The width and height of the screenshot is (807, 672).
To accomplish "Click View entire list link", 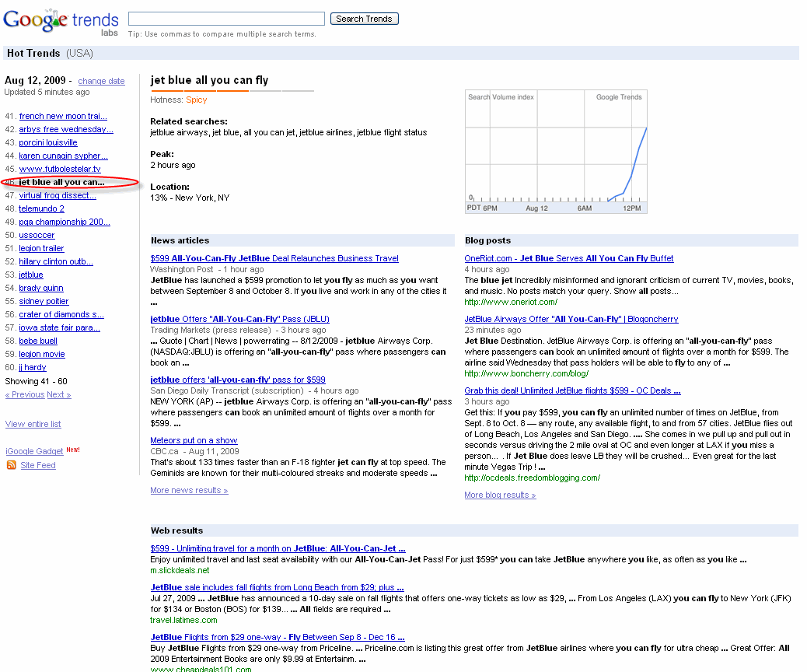I will pyautogui.click(x=33, y=424).
